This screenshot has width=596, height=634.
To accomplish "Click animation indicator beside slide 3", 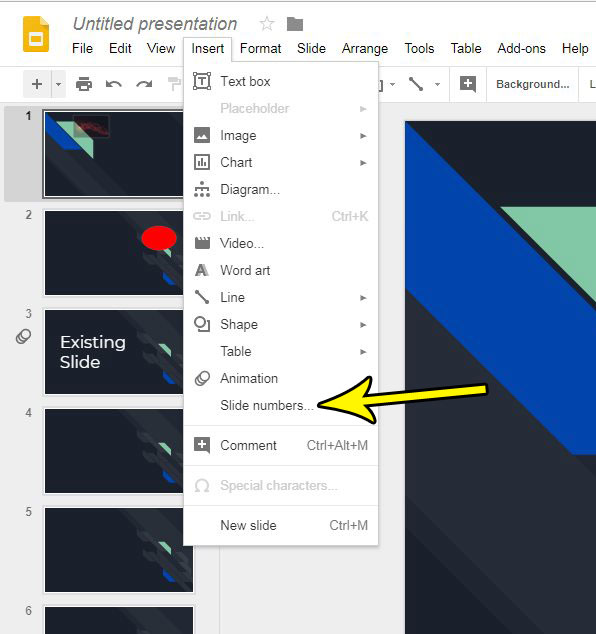I will point(23,336).
